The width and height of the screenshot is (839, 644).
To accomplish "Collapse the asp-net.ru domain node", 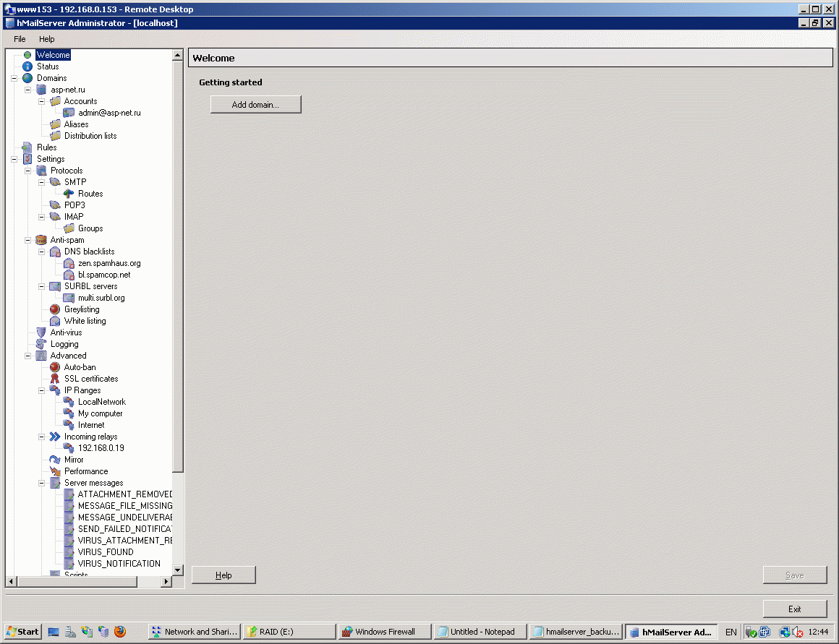I will coord(28,90).
